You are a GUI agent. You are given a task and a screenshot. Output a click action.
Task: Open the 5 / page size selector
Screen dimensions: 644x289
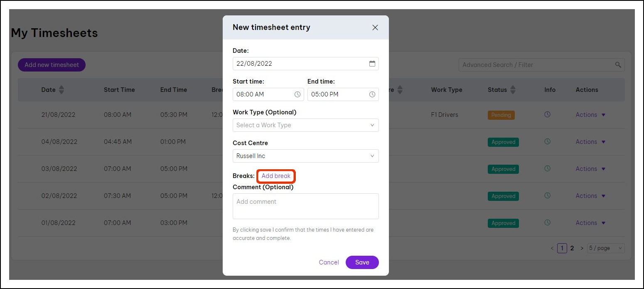(x=606, y=248)
